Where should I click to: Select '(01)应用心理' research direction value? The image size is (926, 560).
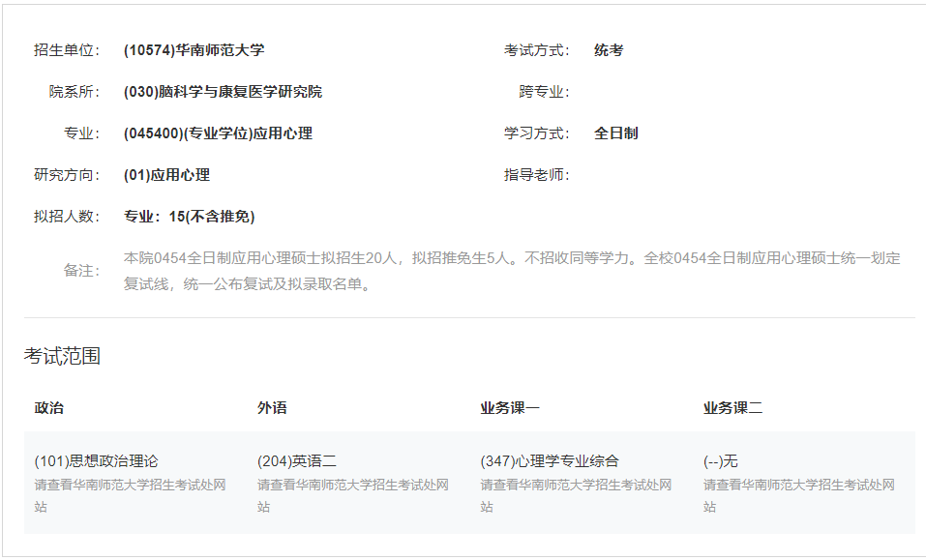pyautogui.click(x=166, y=175)
